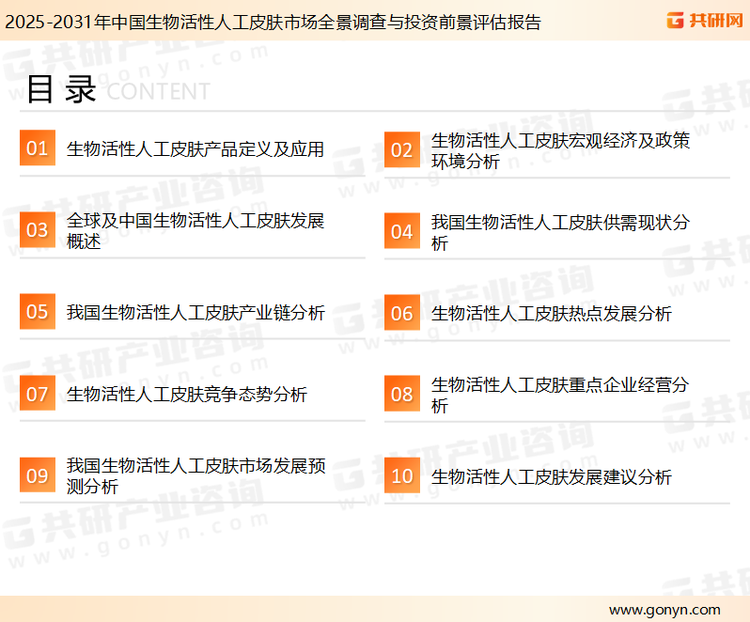Viewport: 750px width, 622px height.
Task: Click the report title 2025-2031年中国生物活性人工皮肤市场 header
Action: pyautogui.click(x=273, y=22)
